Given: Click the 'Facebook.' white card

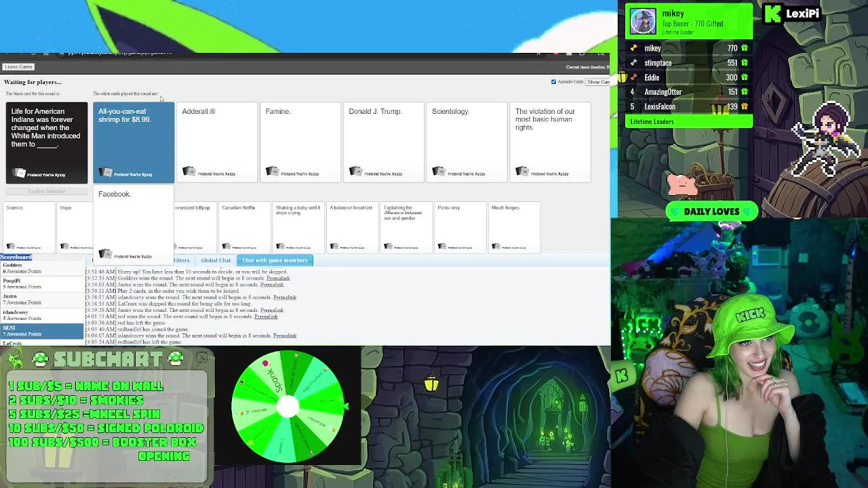Looking at the screenshot, I should [x=134, y=225].
